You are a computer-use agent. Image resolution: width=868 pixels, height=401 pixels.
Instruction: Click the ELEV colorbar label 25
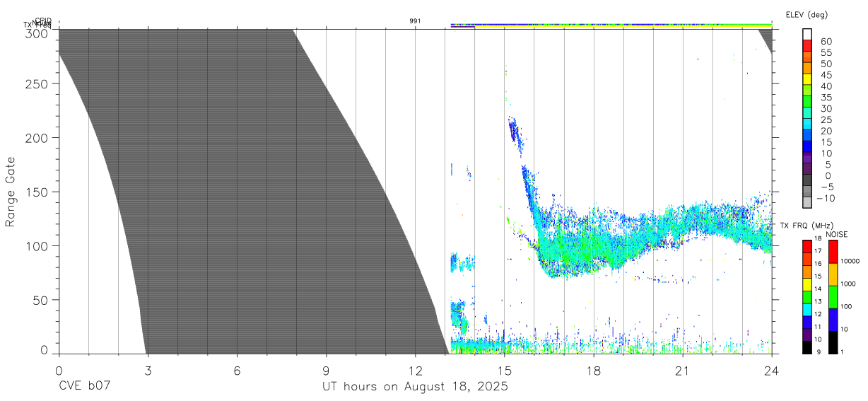click(x=826, y=120)
